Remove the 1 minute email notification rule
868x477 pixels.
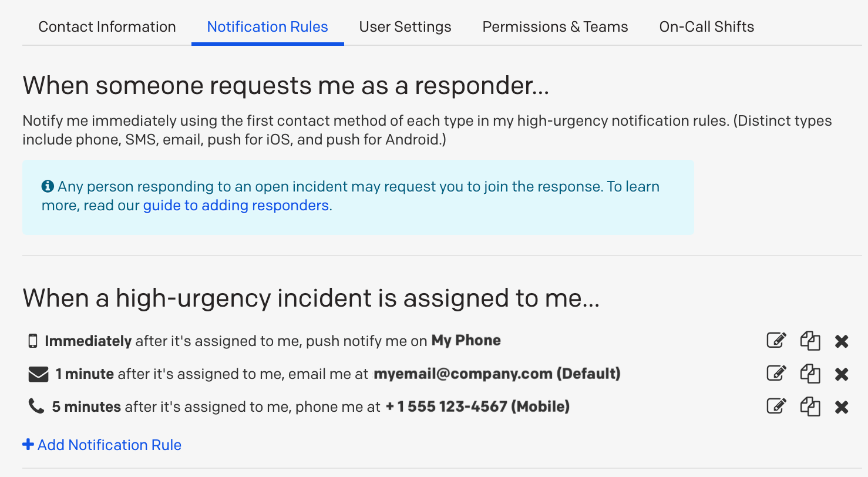(x=842, y=374)
